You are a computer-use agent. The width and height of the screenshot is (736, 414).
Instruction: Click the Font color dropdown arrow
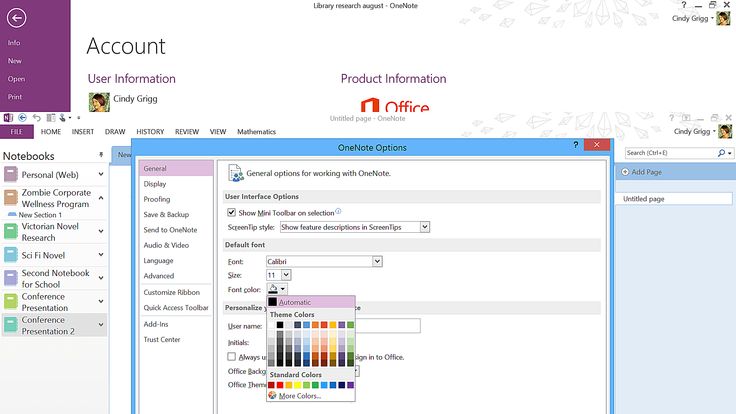[x=283, y=289]
